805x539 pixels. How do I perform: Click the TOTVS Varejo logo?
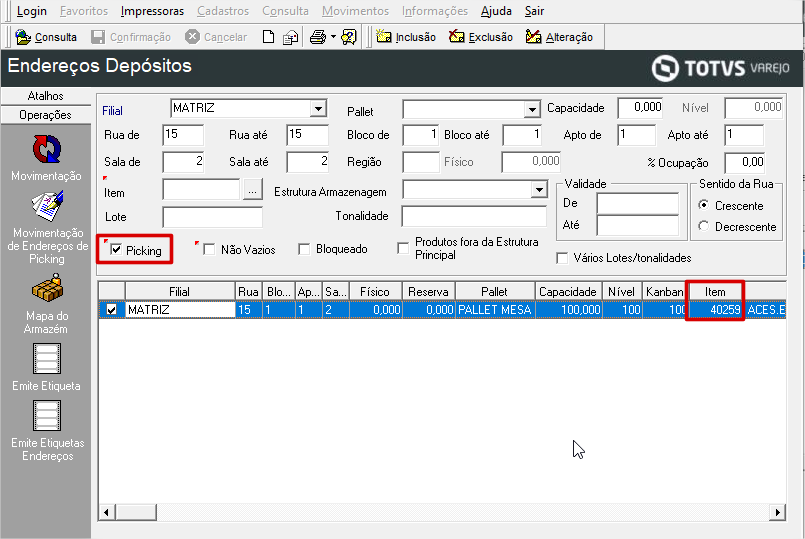pyautogui.click(x=720, y=68)
